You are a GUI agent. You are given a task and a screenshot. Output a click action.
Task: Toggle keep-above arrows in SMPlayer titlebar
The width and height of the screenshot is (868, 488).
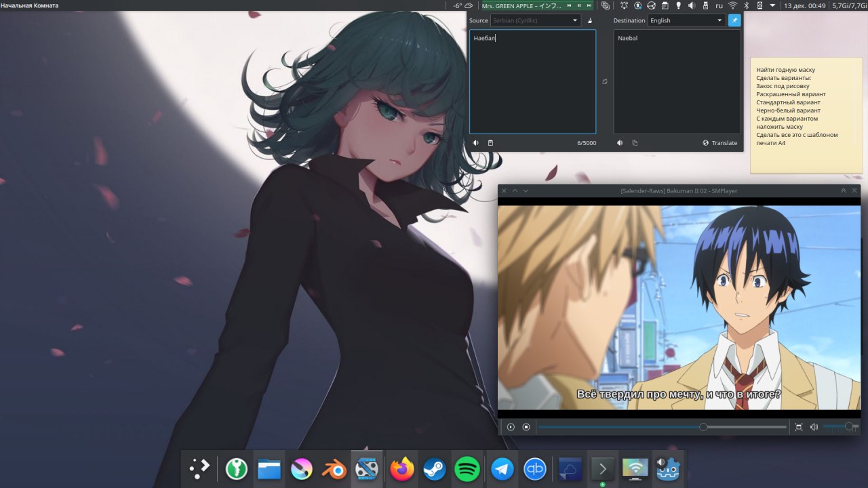coord(844,191)
